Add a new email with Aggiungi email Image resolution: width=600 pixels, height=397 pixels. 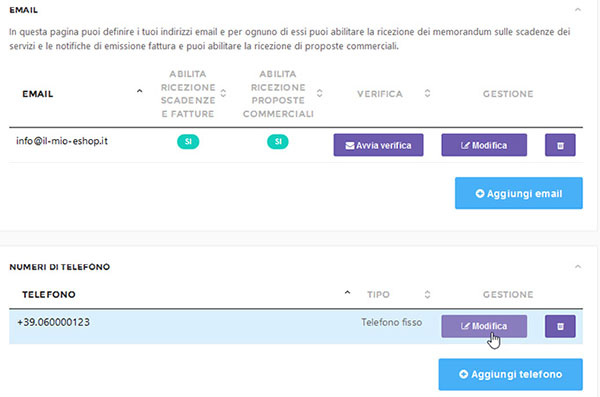click(519, 193)
